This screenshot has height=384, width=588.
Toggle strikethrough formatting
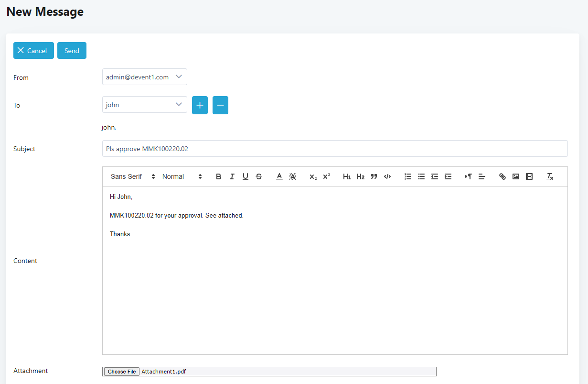point(259,176)
